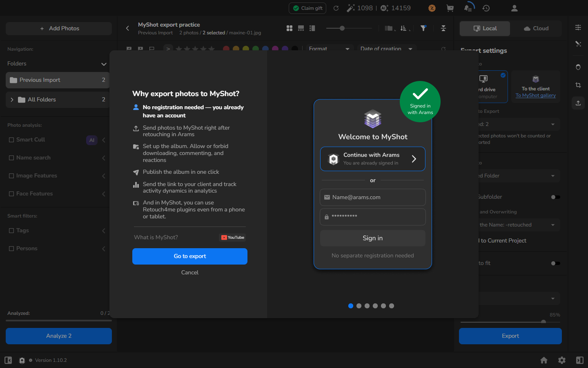Open the export upload icon in right sidebar
Image resolution: width=588 pixels, height=368 pixels.
578,103
